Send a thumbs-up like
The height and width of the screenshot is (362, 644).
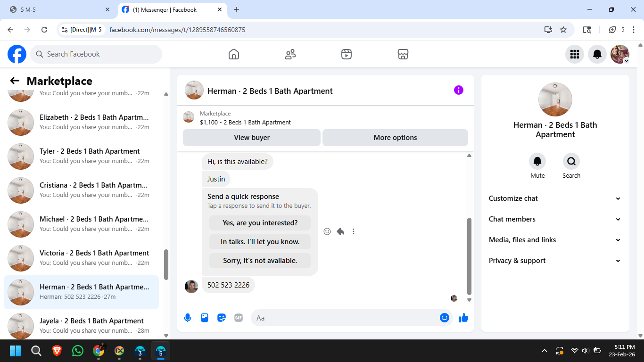coord(463,318)
